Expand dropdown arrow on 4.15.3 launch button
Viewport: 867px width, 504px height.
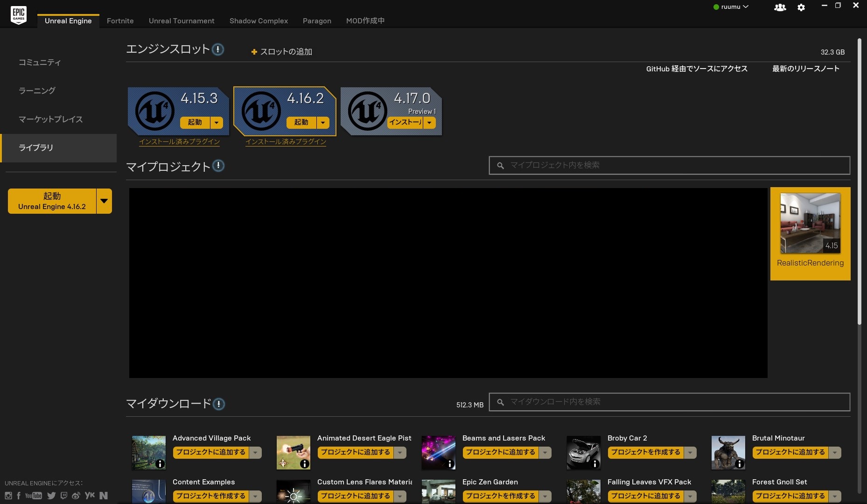[x=217, y=123]
